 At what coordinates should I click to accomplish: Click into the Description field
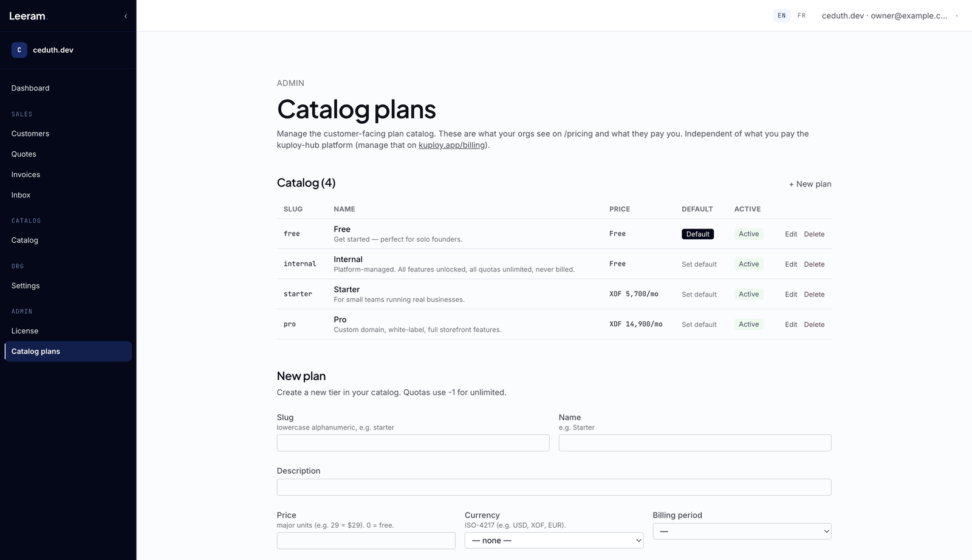[x=554, y=487]
